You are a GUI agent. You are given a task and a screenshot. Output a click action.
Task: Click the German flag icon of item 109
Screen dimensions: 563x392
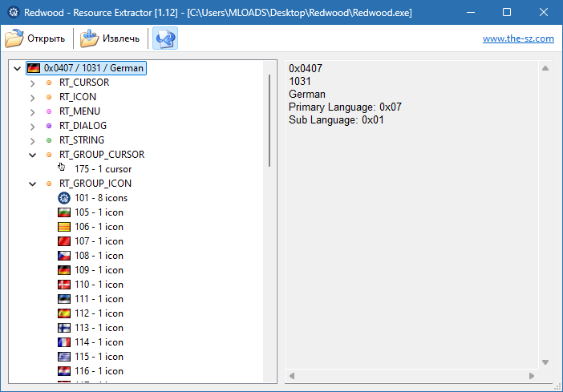[64, 270]
